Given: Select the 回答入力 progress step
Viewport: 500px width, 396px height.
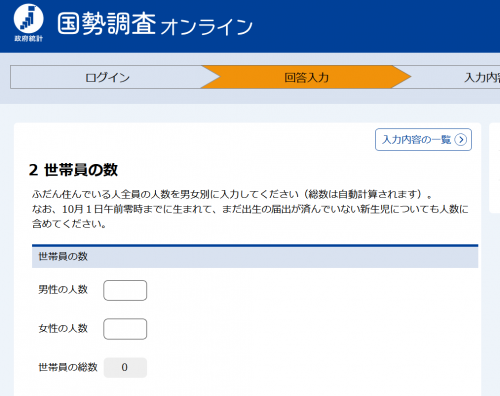Looking at the screenshot, I should pos(306,77).
